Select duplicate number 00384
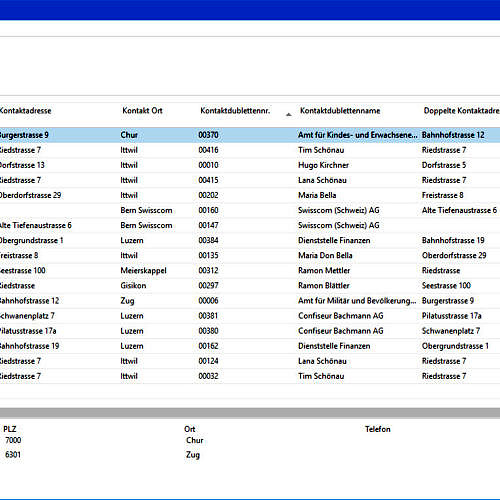This screenshot has height=500, width=500. click(x=208, y=240)
